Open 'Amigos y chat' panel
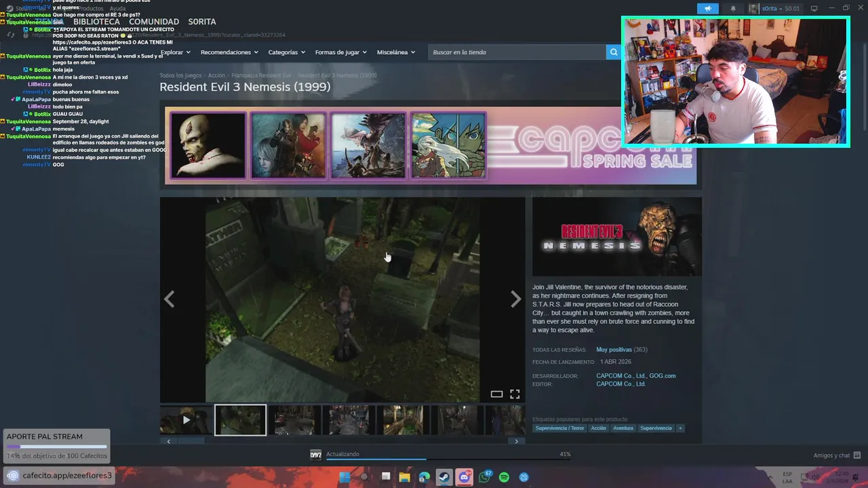This screenshot has height=488, width=868. (837, 455)
